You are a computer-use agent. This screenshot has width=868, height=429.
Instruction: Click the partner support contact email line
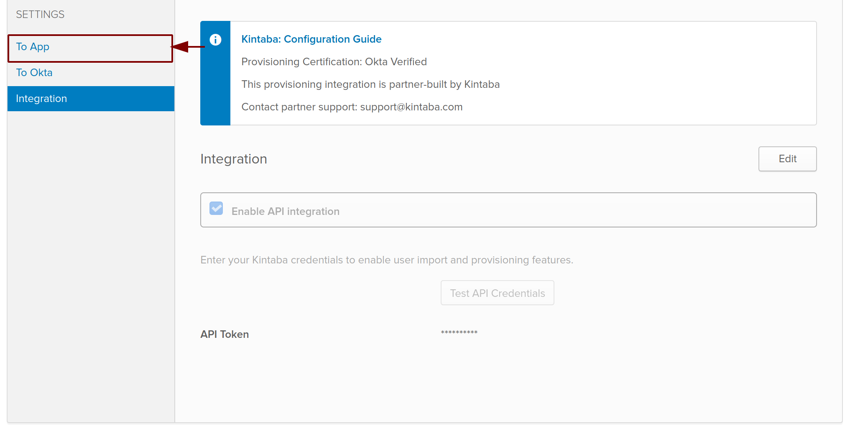coord(352,107)
